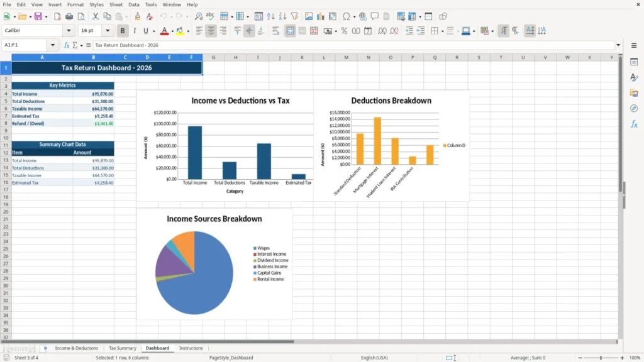Apply the yellow background color
644x362 pixels.
180,31
